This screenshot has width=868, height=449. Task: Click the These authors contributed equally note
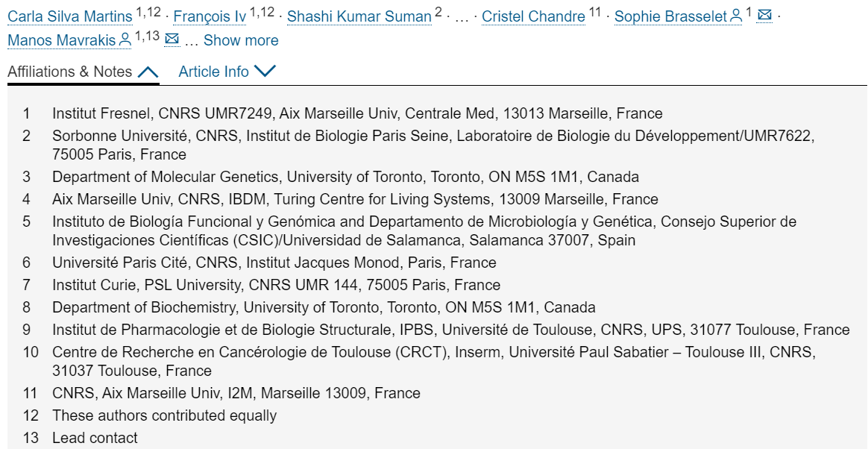[164, 415]
